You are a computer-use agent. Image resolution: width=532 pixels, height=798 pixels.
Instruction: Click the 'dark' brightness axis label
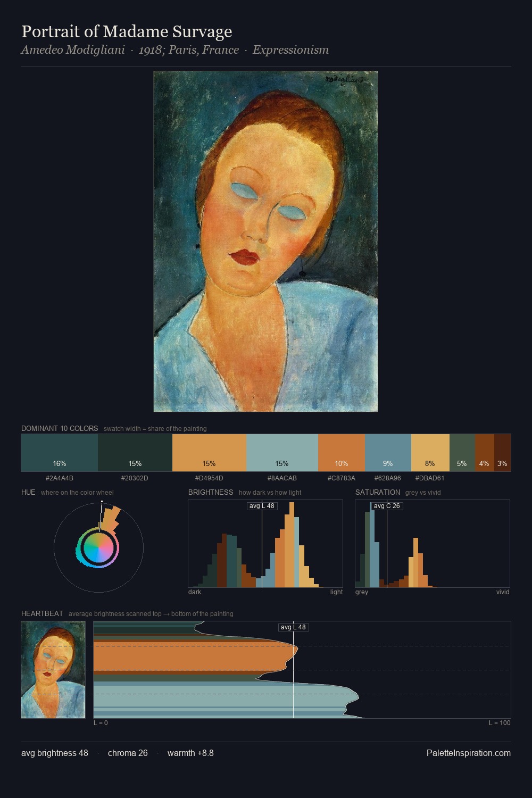(x=195, y=592)
